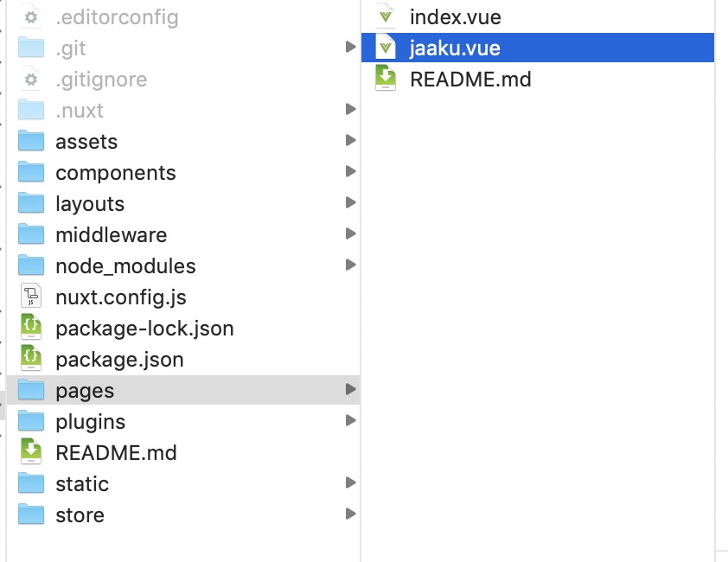Open the static folder
728x562 pixels.
81,483
